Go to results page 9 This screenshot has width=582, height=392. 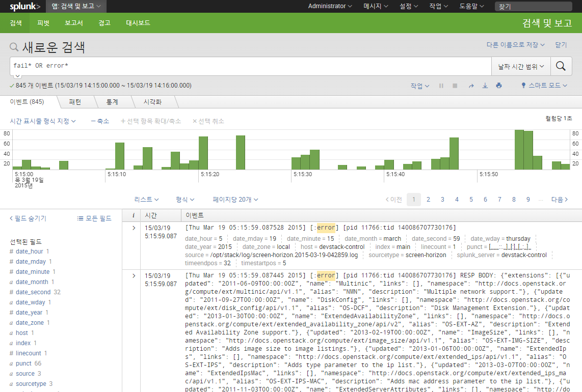(x=528, y=200)
